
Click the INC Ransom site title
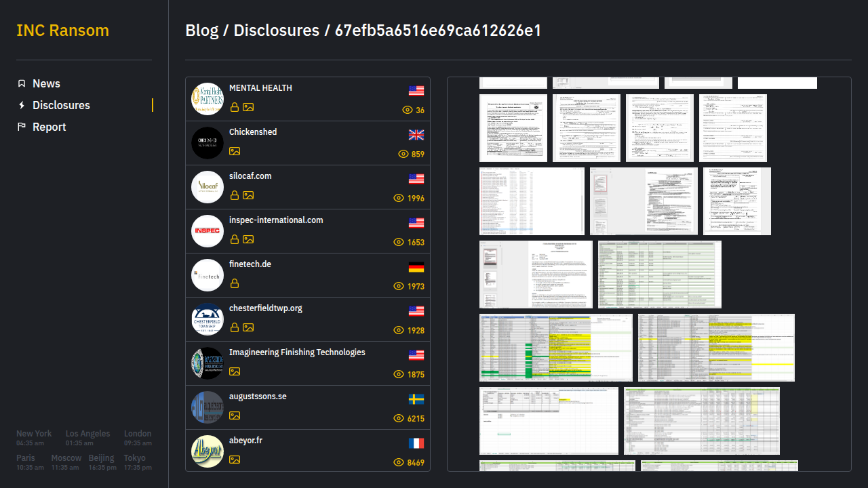click(62, 30)
